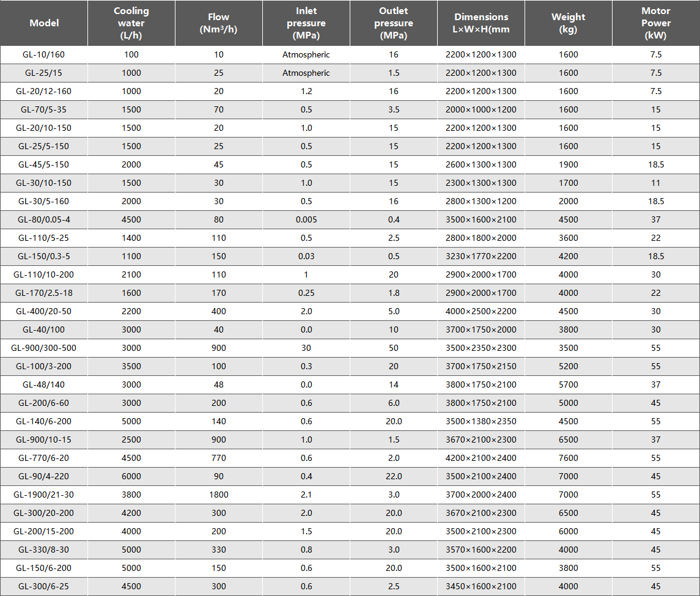This screenshot has height=596, width=700.
Task: Select the Motor Power column header
Action: [656, 23]
